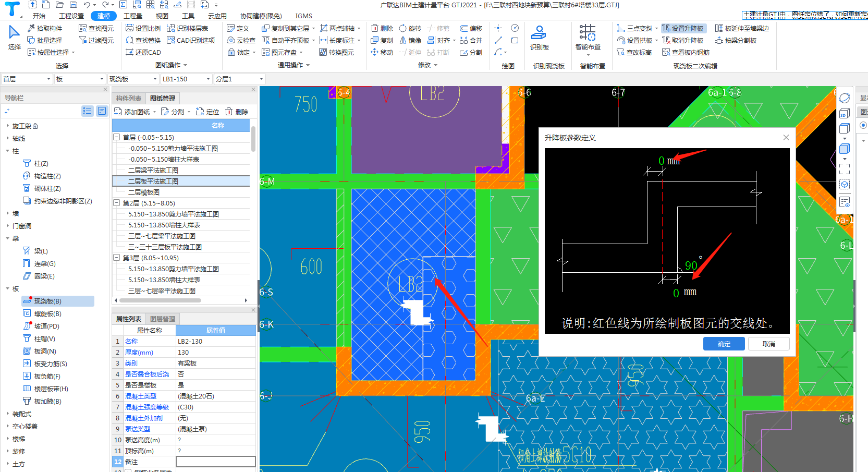Viewport: 868px width, 472px height.
Task: Open the LB1-150 component name dropdown
Action: 186,79
